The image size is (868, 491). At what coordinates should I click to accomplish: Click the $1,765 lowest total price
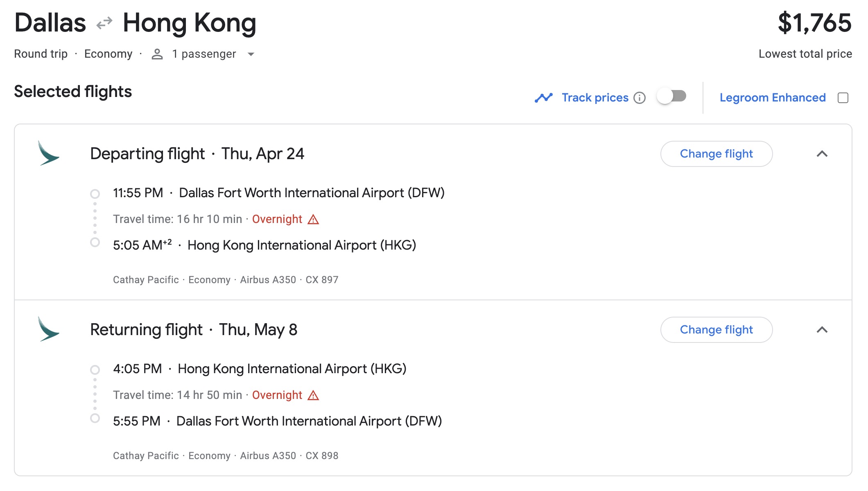pyautogui.click(x=814, y=23)
